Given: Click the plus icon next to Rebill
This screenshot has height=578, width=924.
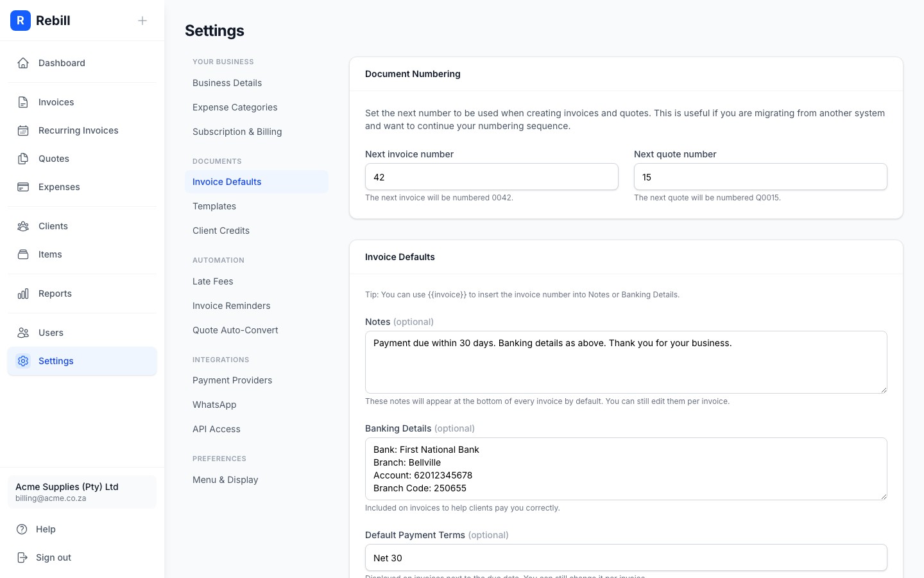Looking at the screenshot, I should (x=142, y=20).
